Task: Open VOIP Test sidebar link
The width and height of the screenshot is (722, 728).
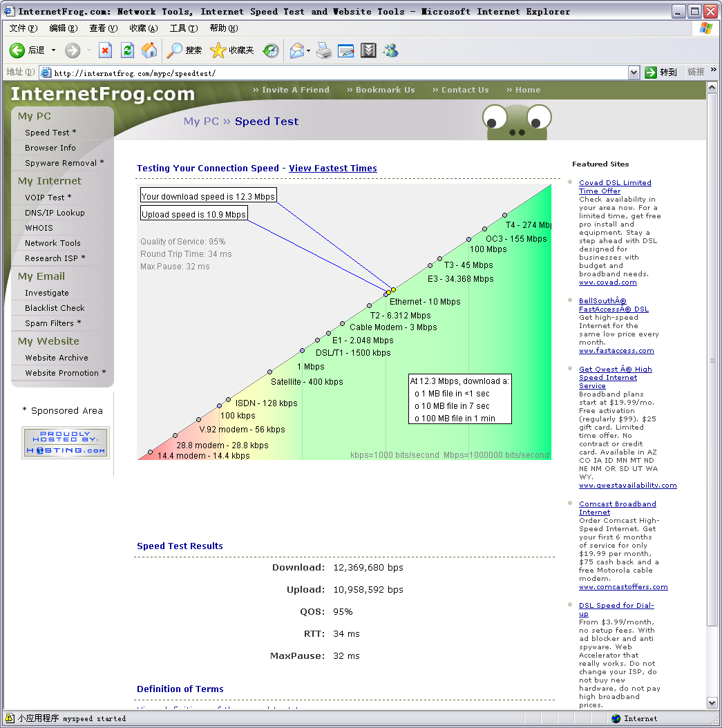Action: (48, 198)
